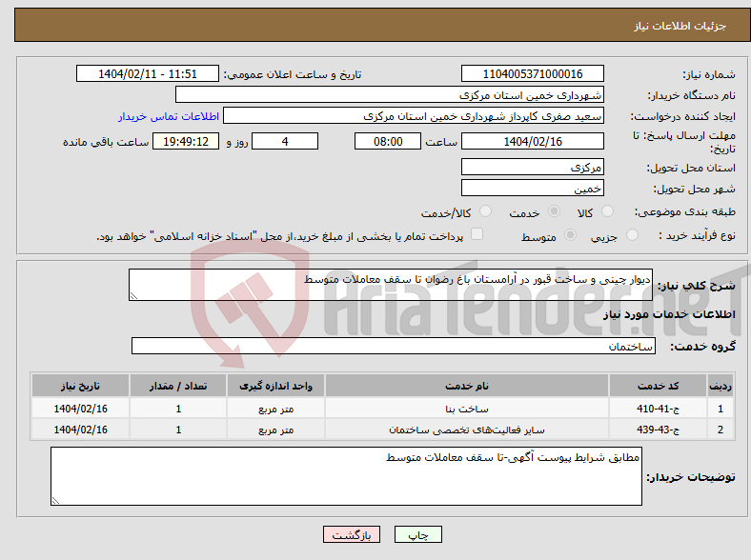Select the جزیی purchase type radio
This screenshot has width=751, height=560.
(632, 234)
